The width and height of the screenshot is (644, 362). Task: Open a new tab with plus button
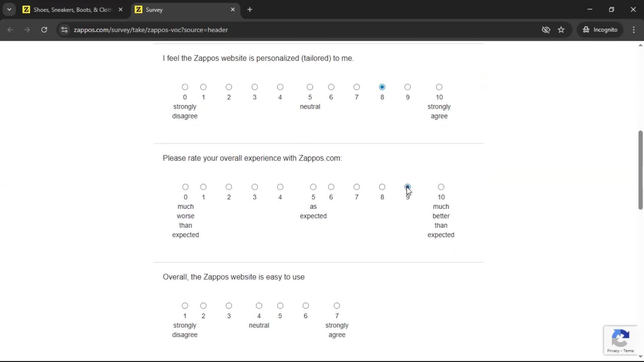[250, 10]
